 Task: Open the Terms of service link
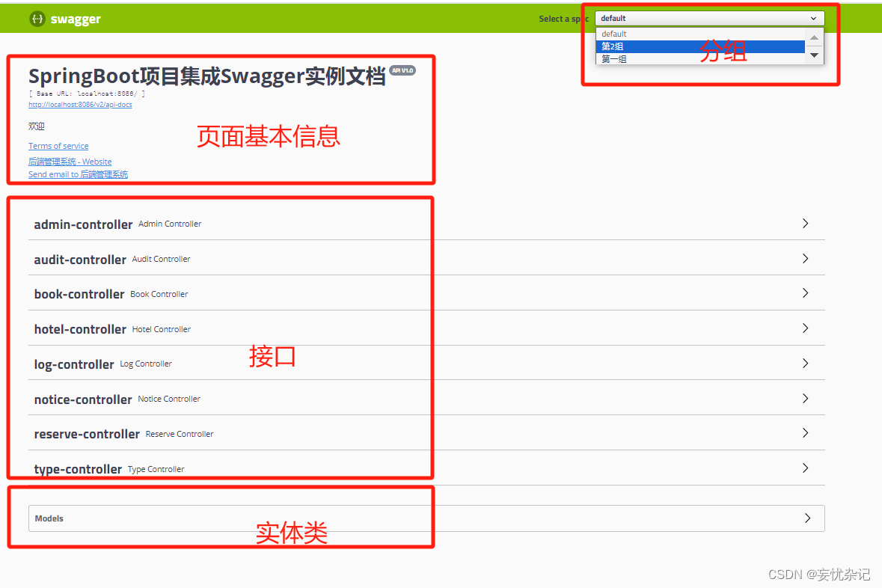[x=58, y=146]
